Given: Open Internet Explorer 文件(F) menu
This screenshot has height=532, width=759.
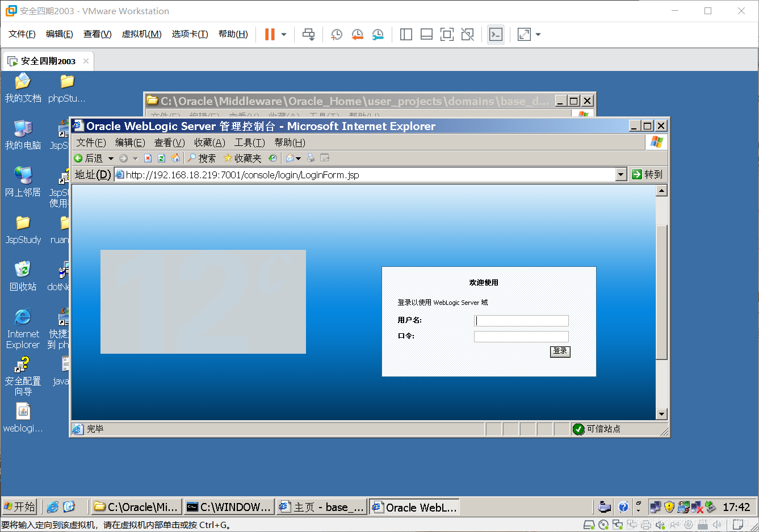Looking at the screenshot, I should (91, 143).
